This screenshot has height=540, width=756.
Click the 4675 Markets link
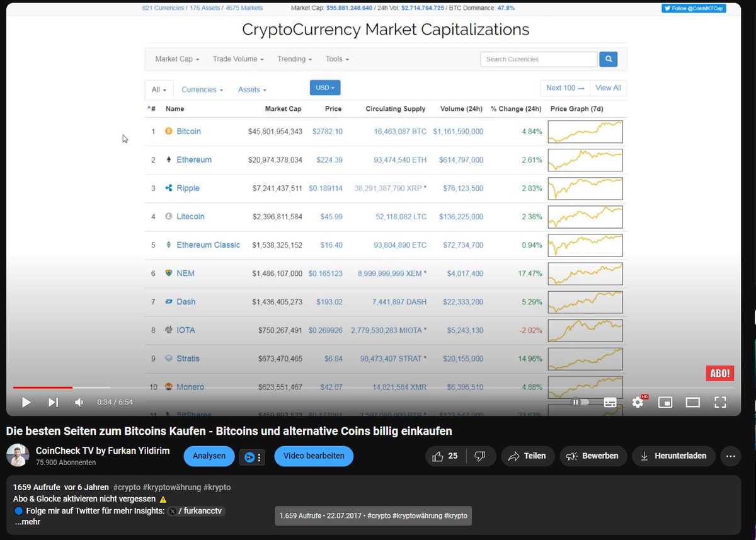pos(244,8)
